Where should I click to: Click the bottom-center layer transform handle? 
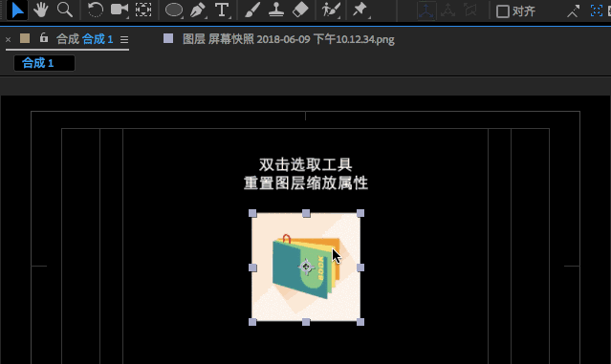(x=306, y=322)
